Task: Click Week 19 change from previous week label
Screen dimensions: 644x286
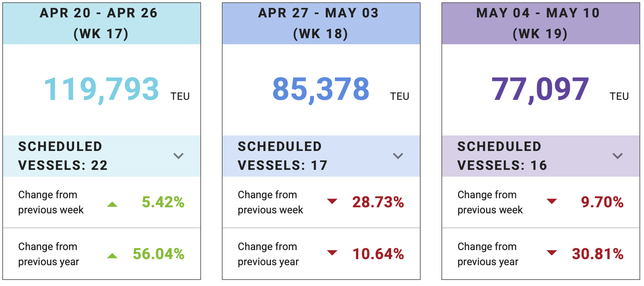Action: point(490,202)
